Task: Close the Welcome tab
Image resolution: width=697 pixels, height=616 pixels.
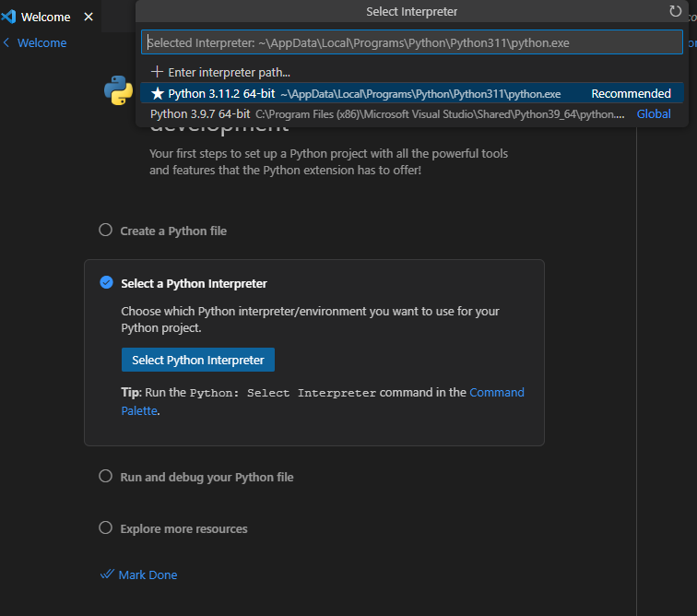Action: pos(89,17)
